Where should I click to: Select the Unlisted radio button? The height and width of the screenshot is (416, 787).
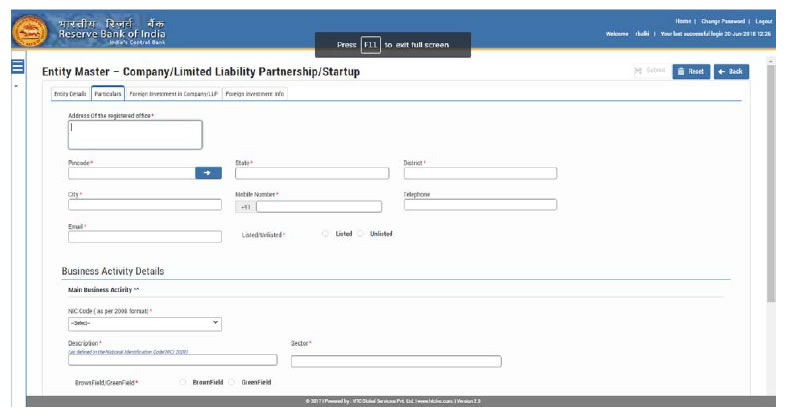[x=361, y=234]
